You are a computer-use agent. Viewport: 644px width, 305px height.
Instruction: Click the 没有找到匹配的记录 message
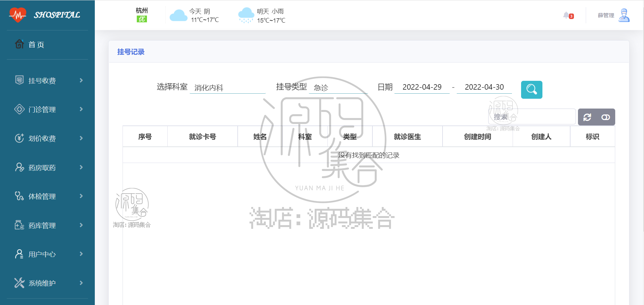tap(369, 155)
